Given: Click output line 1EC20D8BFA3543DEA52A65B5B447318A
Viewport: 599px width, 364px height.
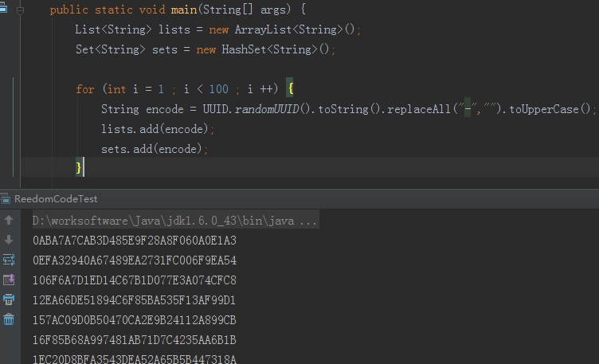Looking at the screenshot, I should tap(135, 359).
